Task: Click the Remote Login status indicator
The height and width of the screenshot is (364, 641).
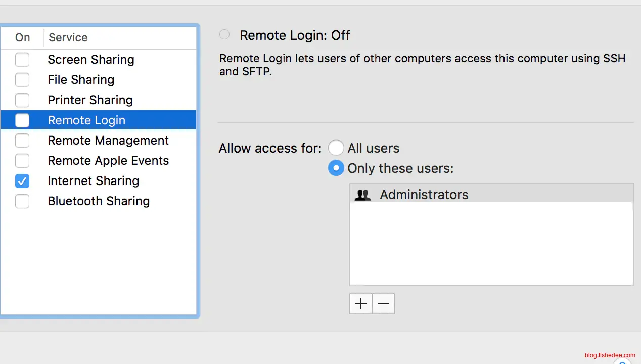Action: click(x=224, y=35)
